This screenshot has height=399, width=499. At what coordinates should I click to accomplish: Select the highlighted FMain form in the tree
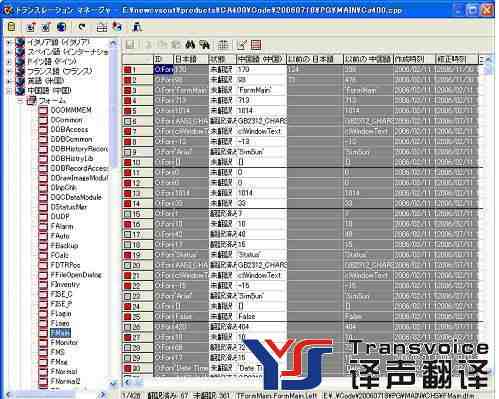coord(60,333)
